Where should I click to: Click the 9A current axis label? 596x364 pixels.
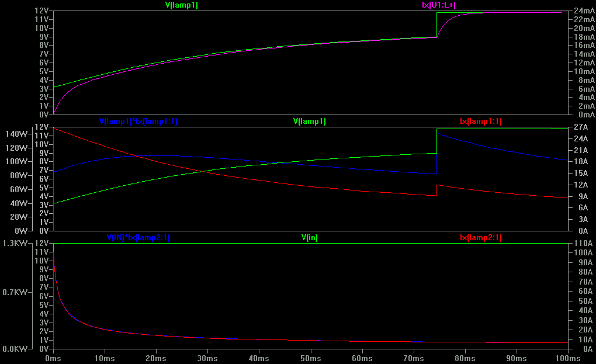(583, 196)
